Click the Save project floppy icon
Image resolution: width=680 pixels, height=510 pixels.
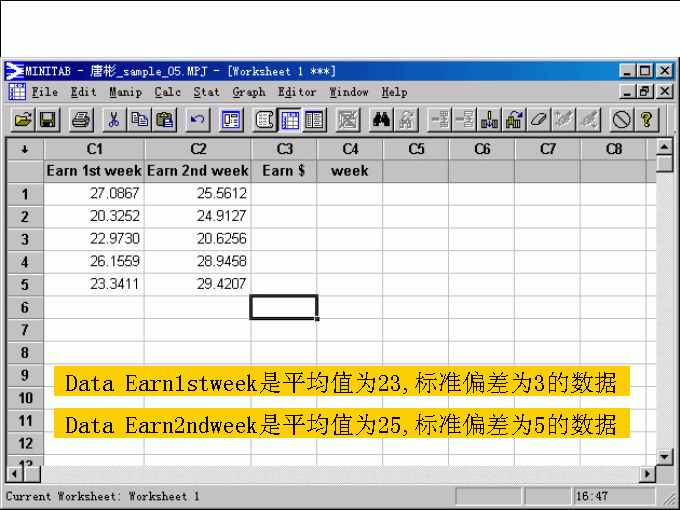point(47,120)
